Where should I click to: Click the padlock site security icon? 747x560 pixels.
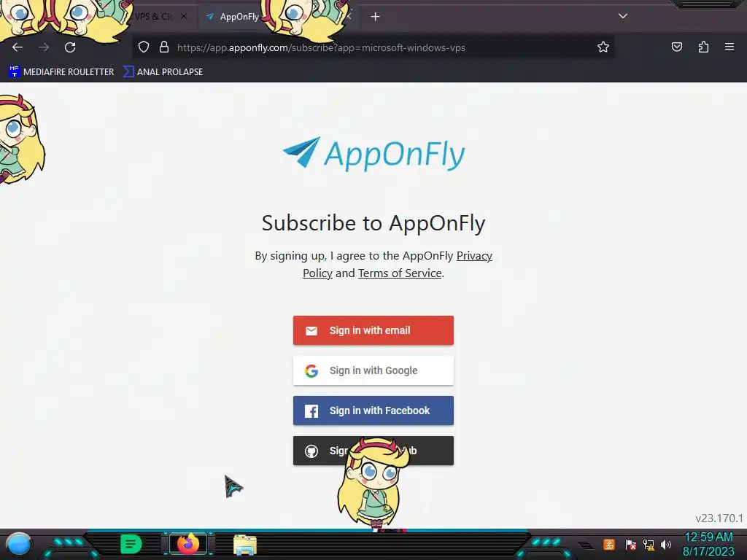coord(164,47)
